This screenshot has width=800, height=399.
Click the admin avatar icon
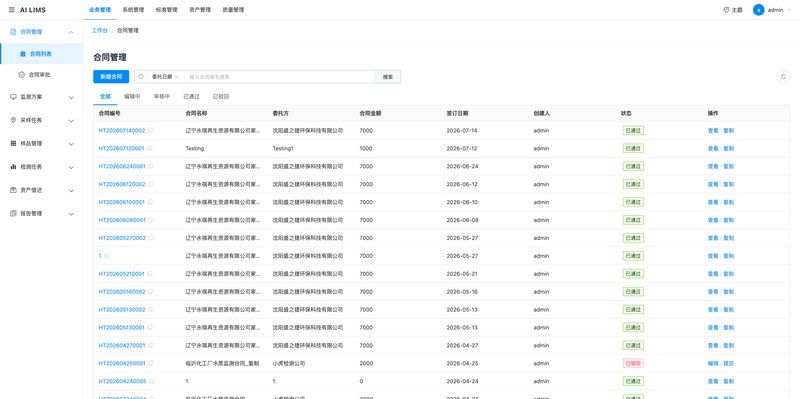pos(759,10)
